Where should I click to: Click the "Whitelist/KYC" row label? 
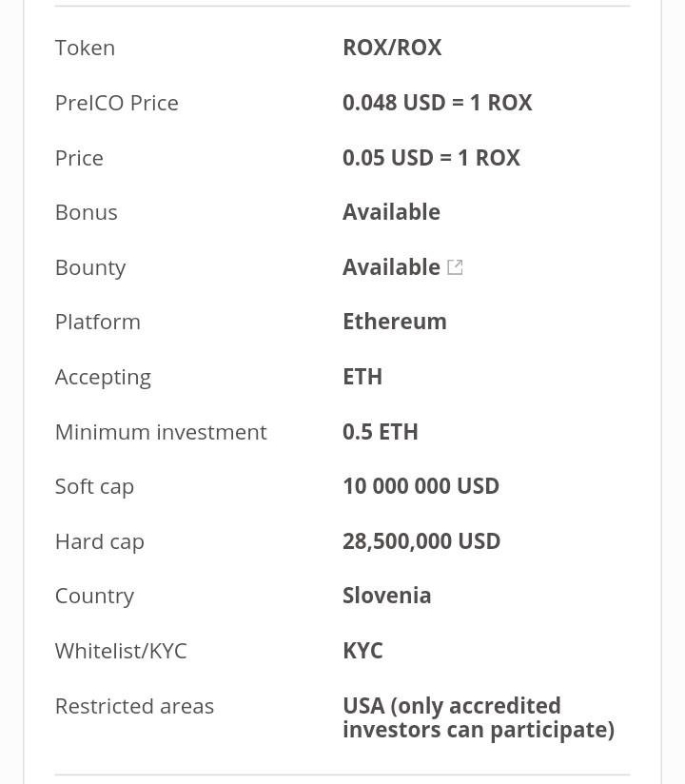[121, 651]
